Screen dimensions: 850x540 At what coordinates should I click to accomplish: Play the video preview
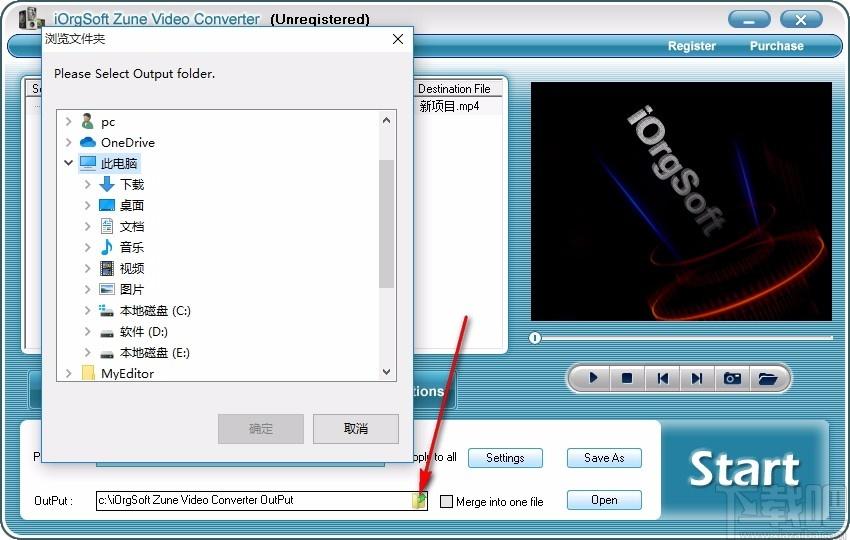pyautogui.click(x=593, y=377)
